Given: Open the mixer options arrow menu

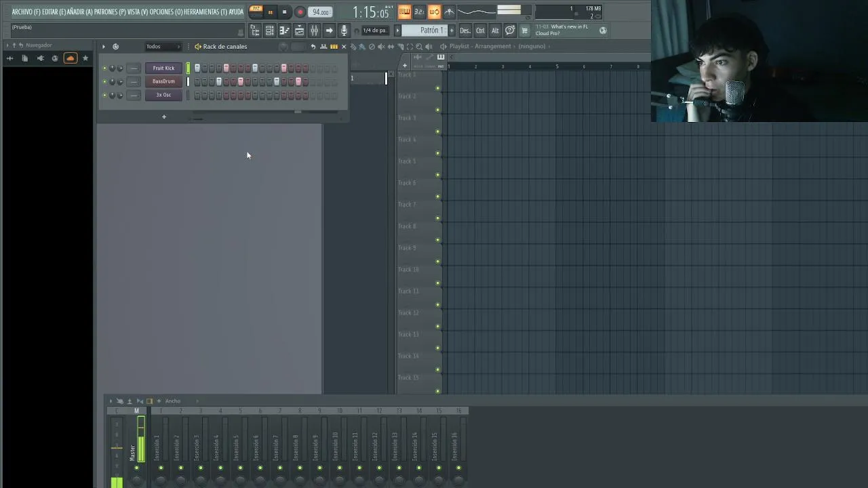Looking at the screenshot, I should tap(111, 401).
